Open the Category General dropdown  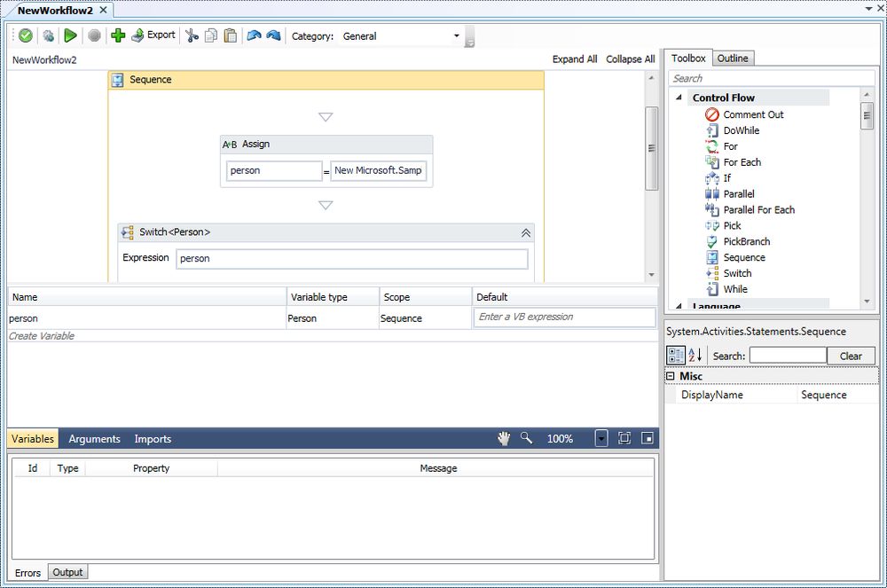point(401,36)
